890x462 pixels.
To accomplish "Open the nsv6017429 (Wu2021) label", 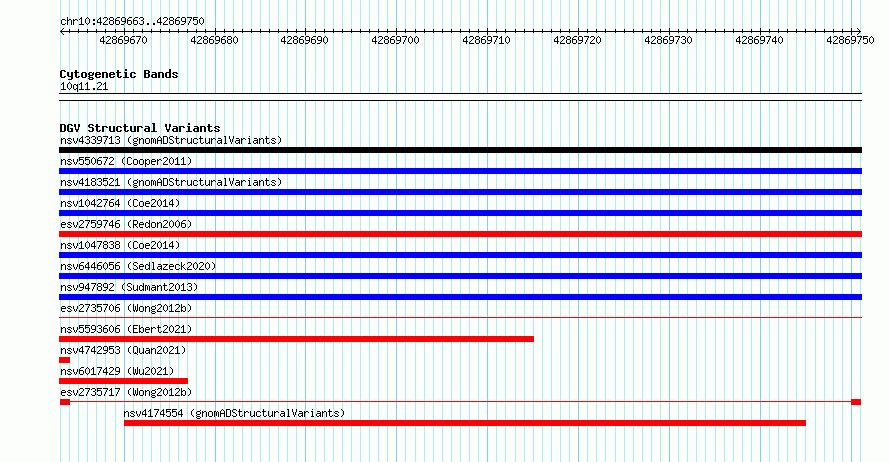I will [x=117, y=371].
